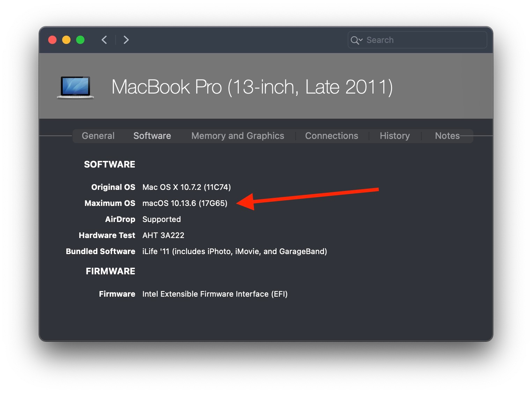The height and width of the screenshot is (393, 532).
Task: Click the forward navigation arrow
Action: pos(126,40)
